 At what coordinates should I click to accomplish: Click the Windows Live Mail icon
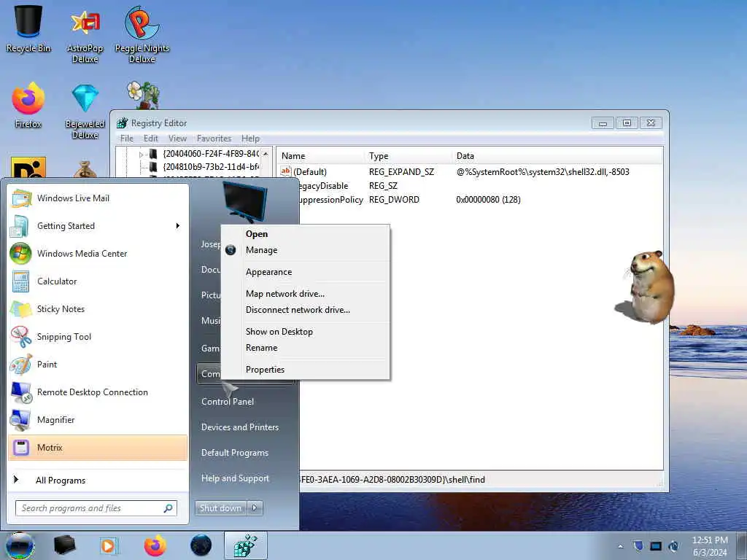pos(21,198)
